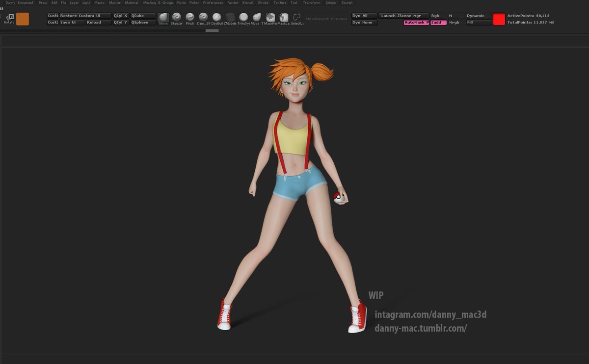This screenshot has height=364, width=589.
Task: Select the ClayBuildup brush
Action: [x=216, y=19]
